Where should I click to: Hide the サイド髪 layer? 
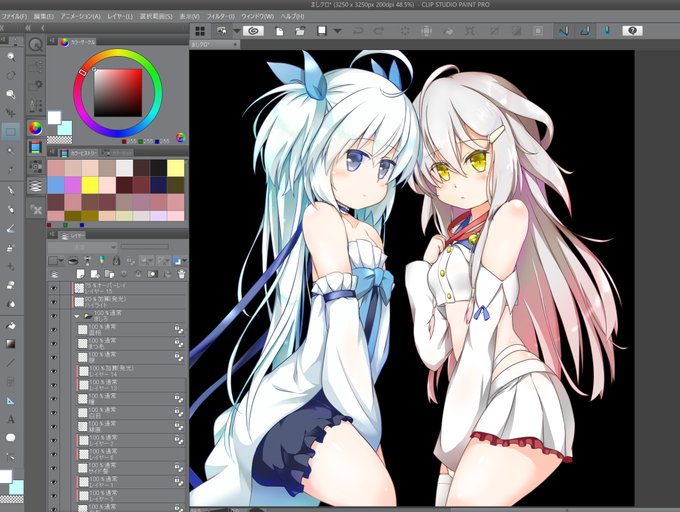(54, 468)
